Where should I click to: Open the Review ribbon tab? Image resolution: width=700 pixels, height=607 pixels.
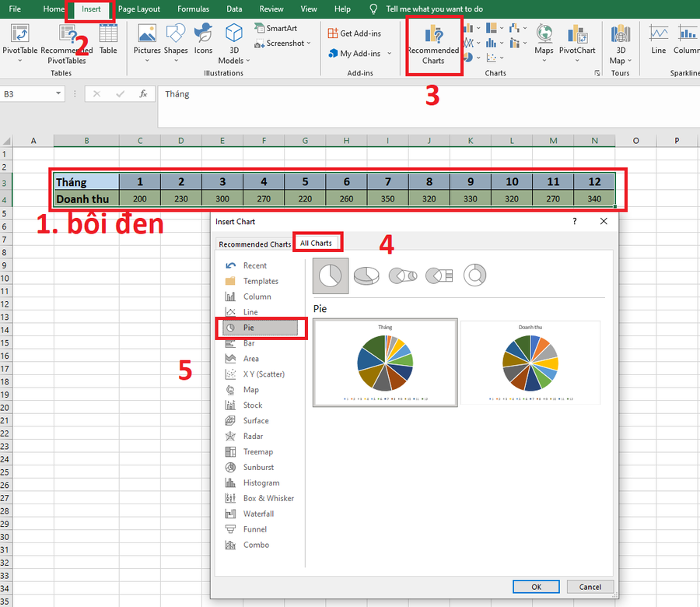271,9
